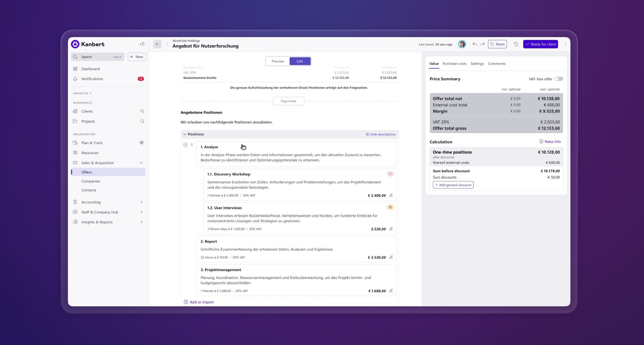Collapse the Positions section chevron
The height and width of the screenshot is (345, 644).
(185, 134)
